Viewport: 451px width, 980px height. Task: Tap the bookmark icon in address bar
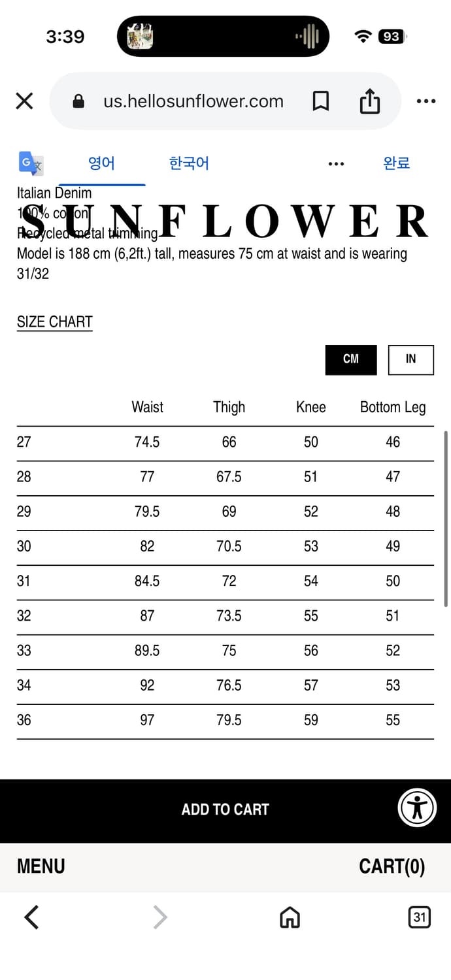pyautogui.click(x=320, y=101)
